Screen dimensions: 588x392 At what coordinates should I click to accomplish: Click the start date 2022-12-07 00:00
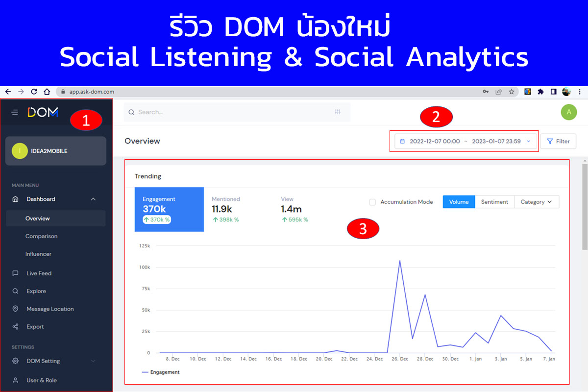click(435, 141)
